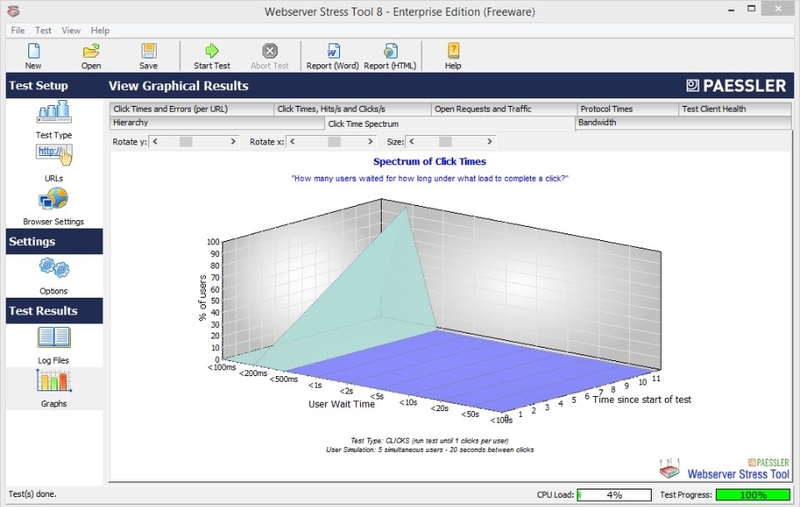Image resolution: width=800 pixels, height=507 pixels.
Task: Open the View menu
Action: pyautogui.click(x=71, y=31)
